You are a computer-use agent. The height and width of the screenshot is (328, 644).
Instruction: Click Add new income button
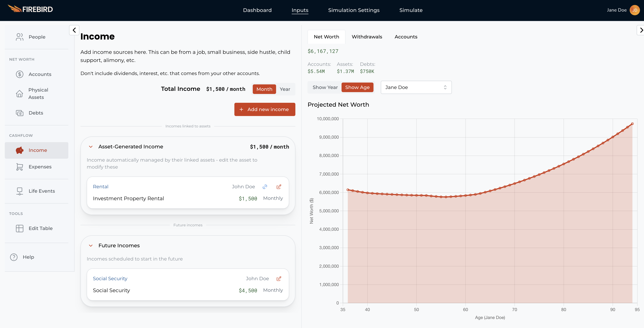pyautogui.click(x=265, y=109)
